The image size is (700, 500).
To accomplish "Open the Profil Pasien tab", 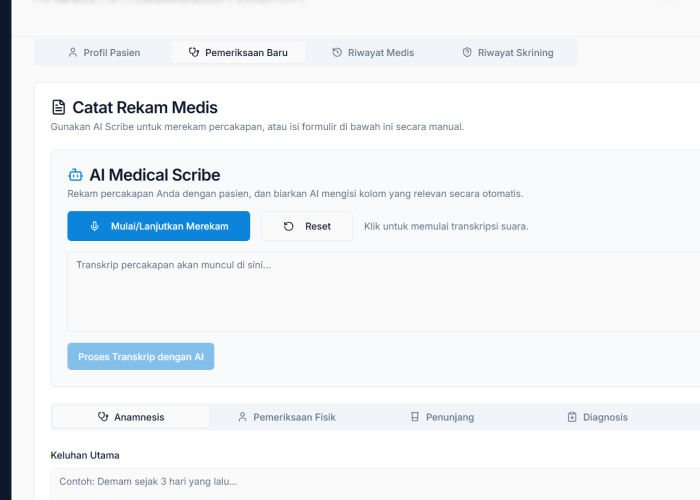I will [104, 52].
